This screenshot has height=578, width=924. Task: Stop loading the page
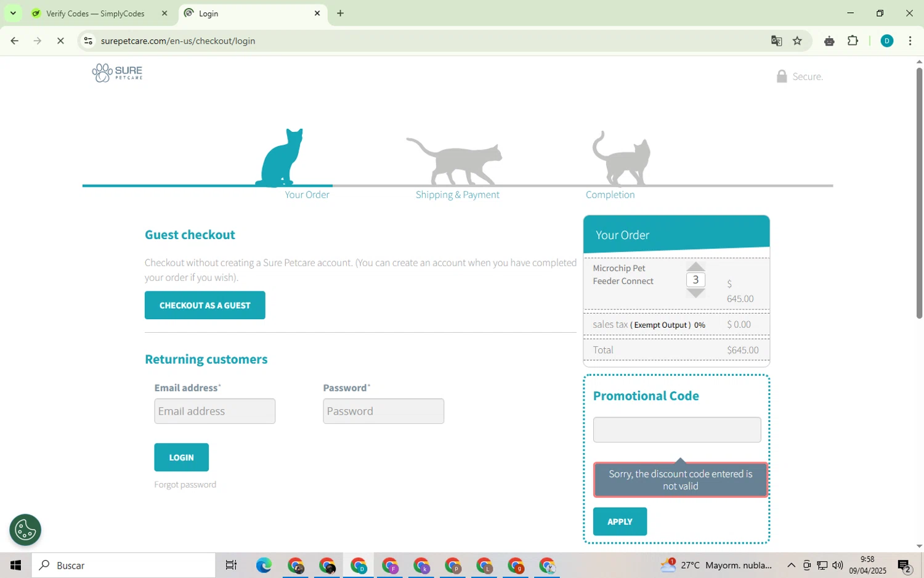coord(60,41)
